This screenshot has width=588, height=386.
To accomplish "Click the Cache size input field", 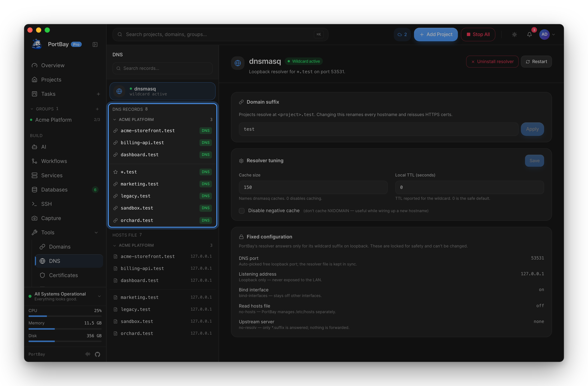I will coord(313,187).
